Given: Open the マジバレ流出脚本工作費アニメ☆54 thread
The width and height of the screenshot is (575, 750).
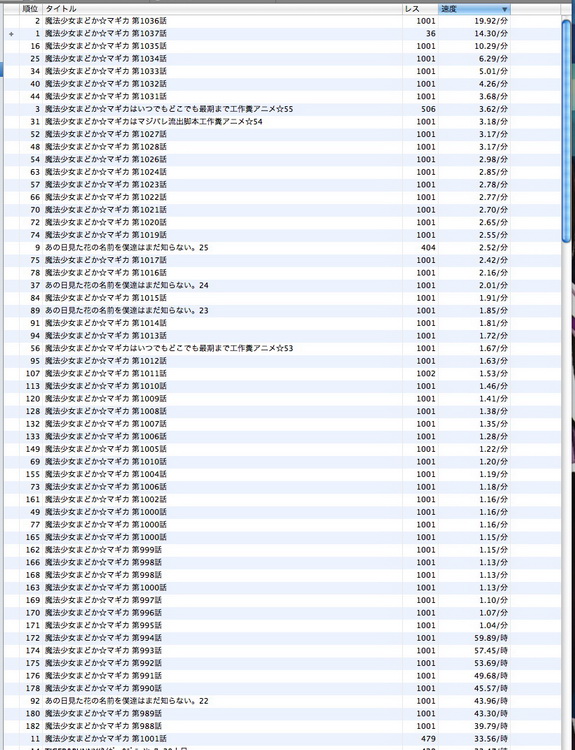Looking at the screenshot, I should coord(154,121).
